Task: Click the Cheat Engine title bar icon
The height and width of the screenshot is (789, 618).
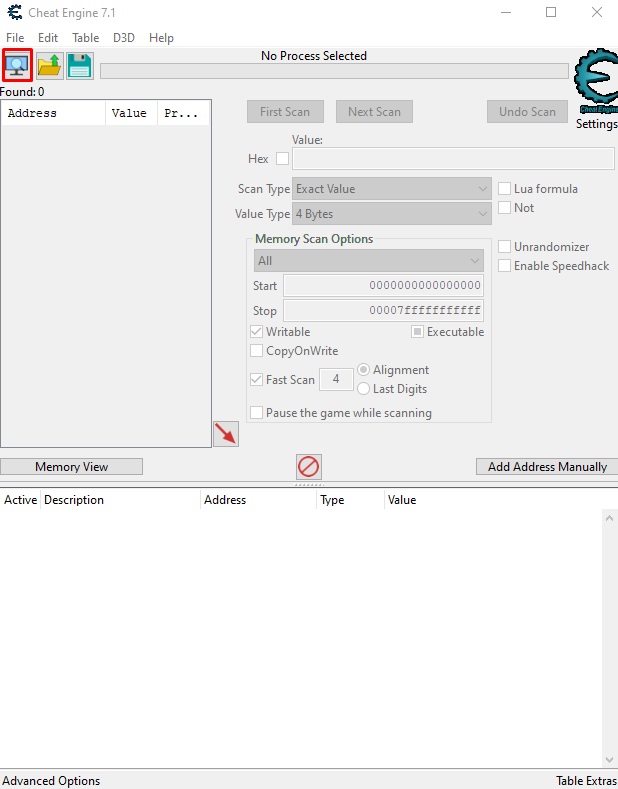Action: [12, 12]
